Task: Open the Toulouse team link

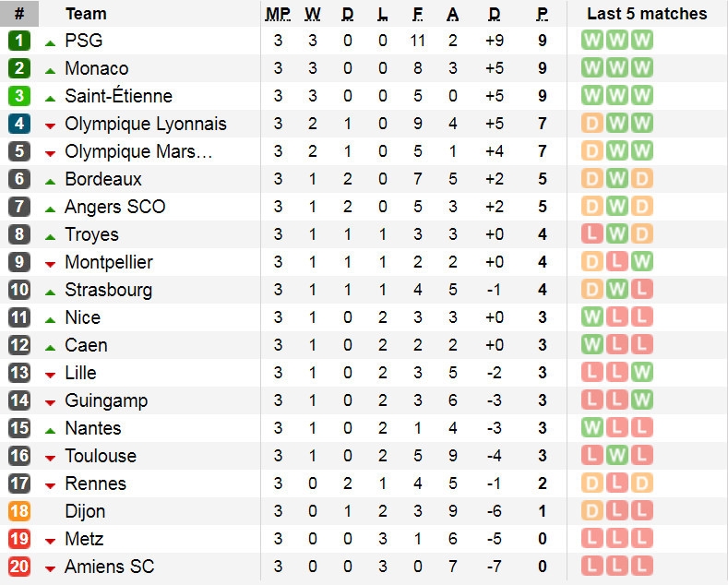Action: 101,456
